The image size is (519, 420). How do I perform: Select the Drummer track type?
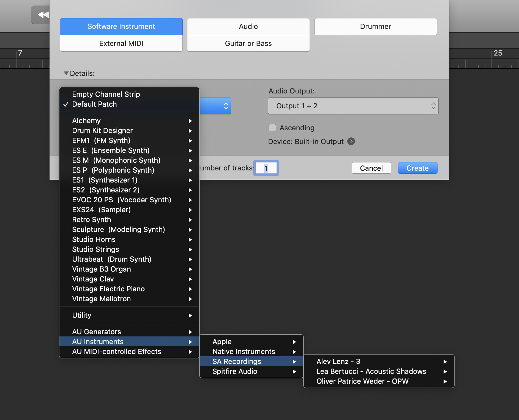[375, 26]
